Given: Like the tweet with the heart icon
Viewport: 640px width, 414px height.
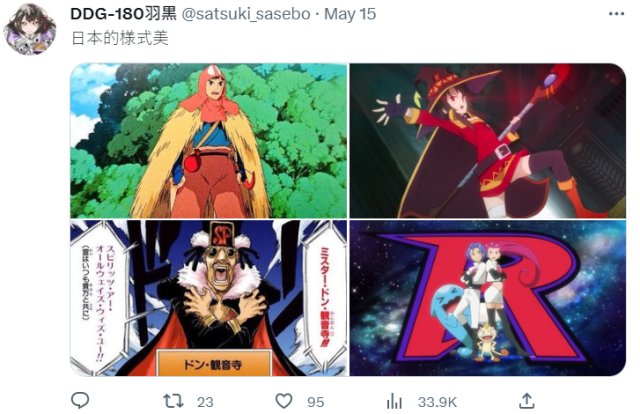Looking at the screenshot, I should click(284, 401).
